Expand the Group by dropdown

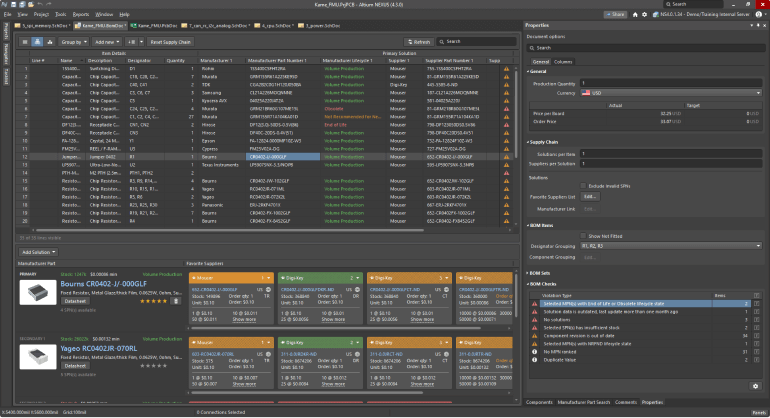tap(73, 42)
